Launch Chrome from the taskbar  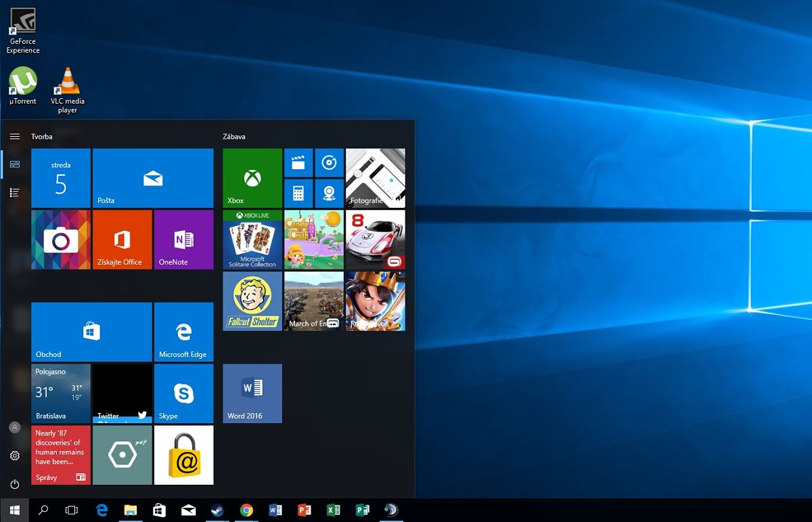[246, 510]
